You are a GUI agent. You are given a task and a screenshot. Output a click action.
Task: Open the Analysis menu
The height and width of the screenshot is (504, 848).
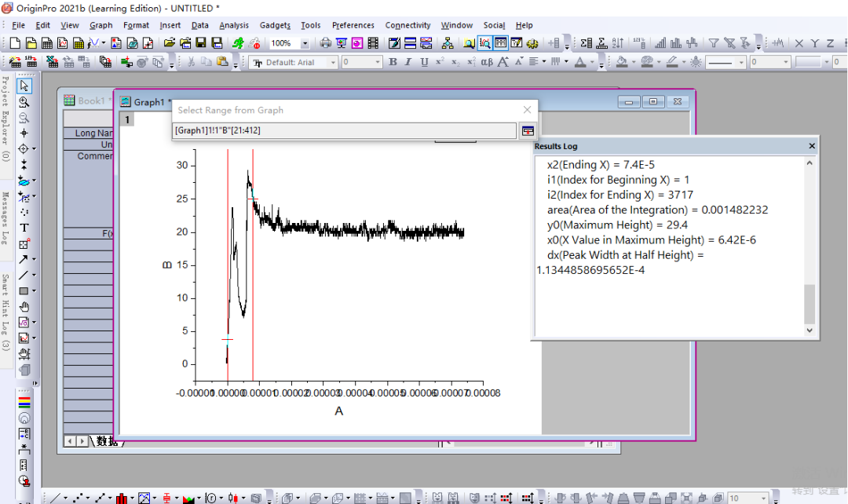click(233, 25)
